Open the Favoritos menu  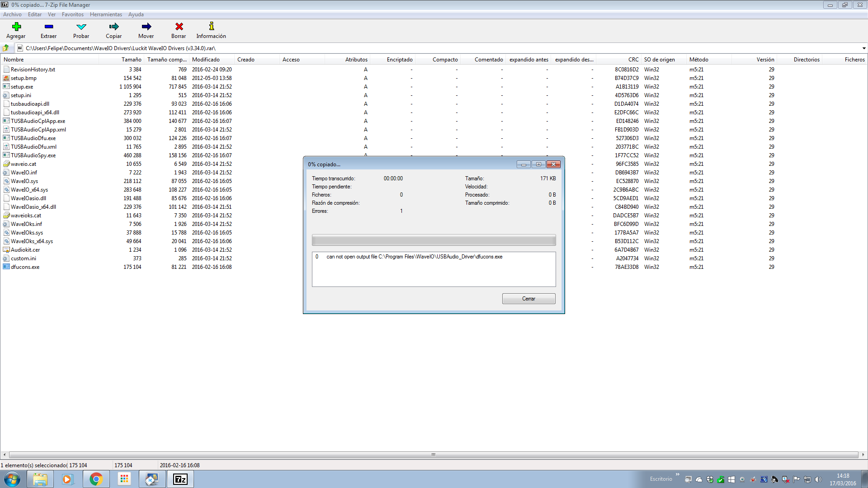73,14
